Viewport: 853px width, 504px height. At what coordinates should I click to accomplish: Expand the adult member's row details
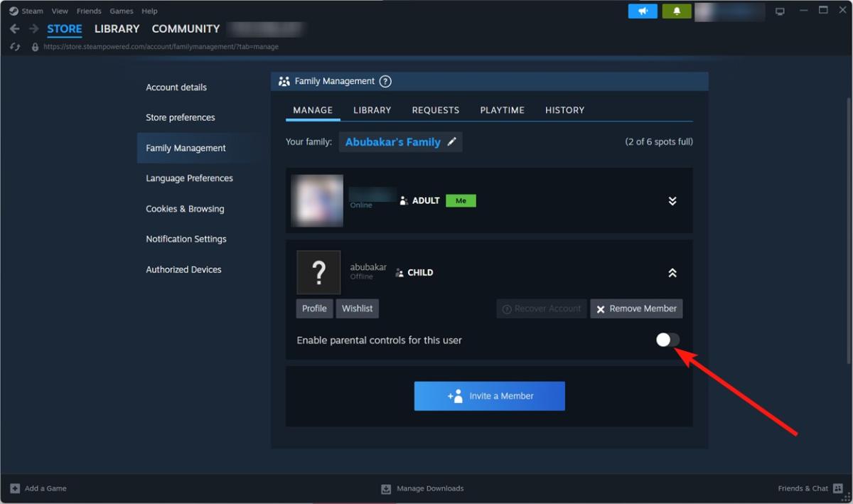(x=672, y=200)
